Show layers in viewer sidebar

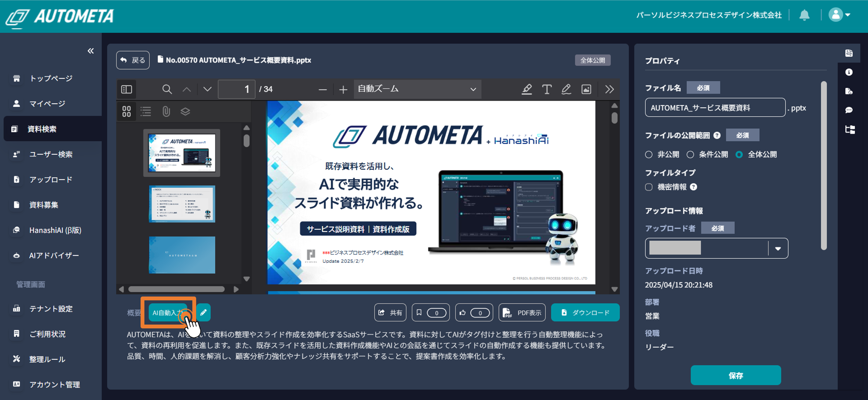[x=185, y=111]
